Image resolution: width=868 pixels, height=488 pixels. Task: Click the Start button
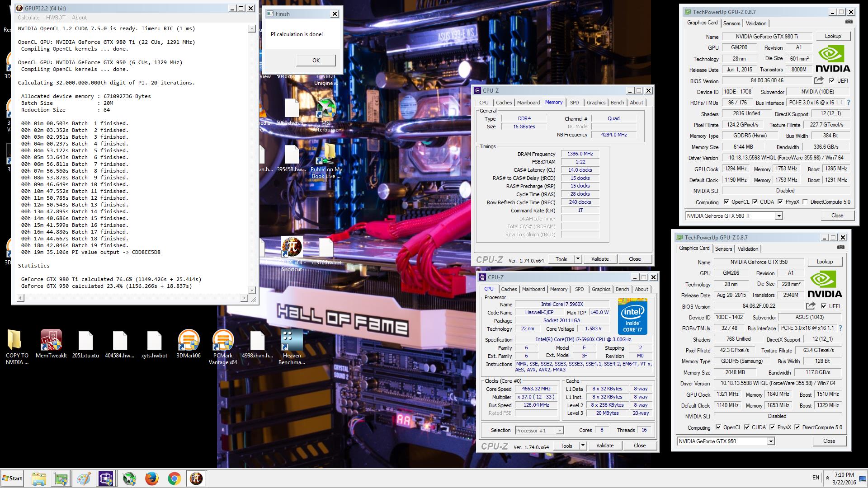pyautogui.click(x=12, y=478)
